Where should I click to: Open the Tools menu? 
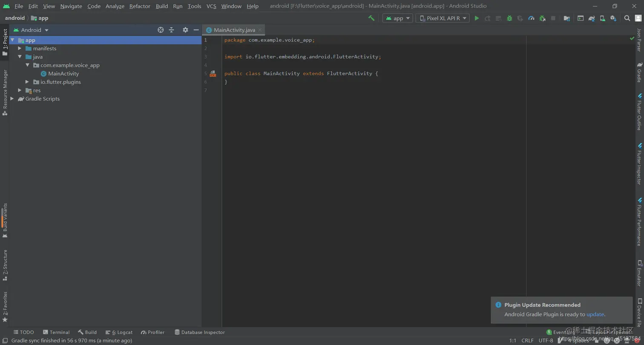point(194,6)
